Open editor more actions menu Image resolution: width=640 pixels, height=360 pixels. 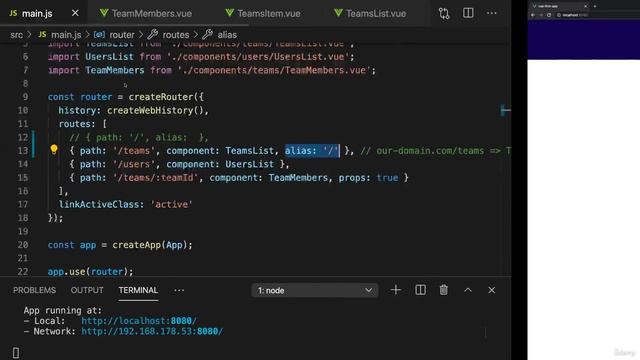coord(492,13)
